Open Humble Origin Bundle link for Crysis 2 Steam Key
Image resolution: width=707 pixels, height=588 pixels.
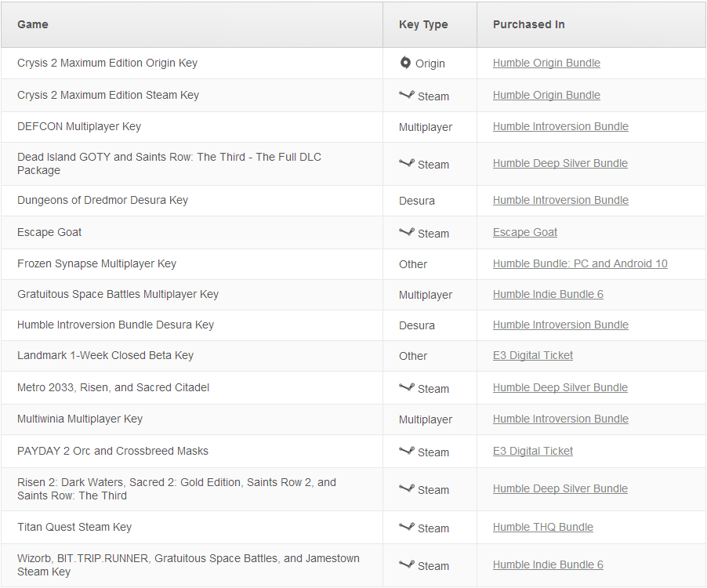click(546, 95)
